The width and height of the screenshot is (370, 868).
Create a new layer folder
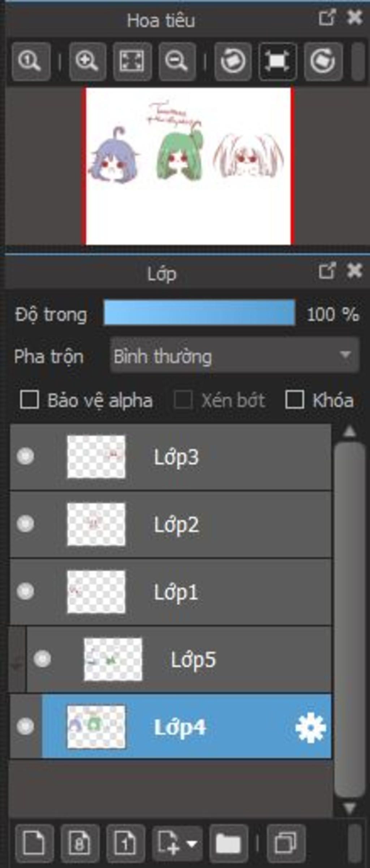click(228, 843)
